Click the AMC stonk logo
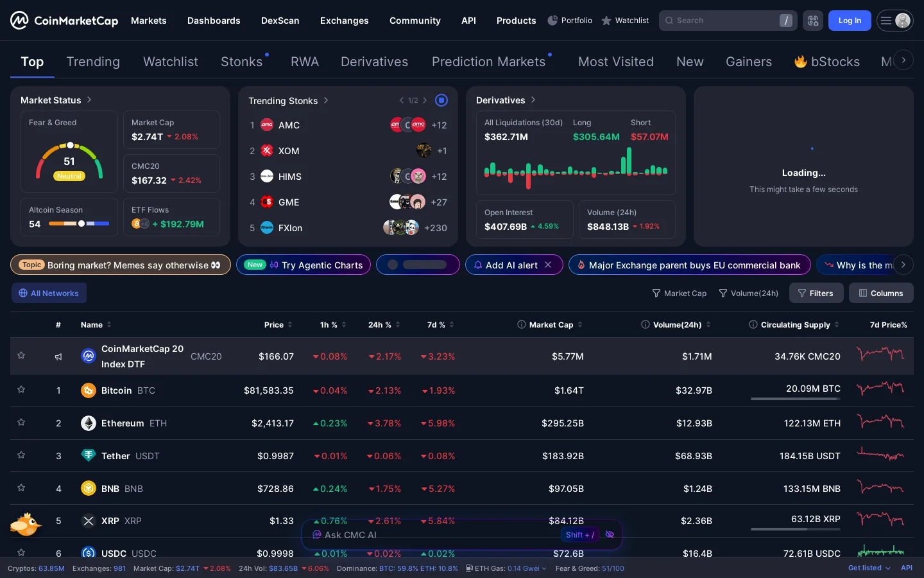Viewport: 924px width, 578px height. coord(267,125)
